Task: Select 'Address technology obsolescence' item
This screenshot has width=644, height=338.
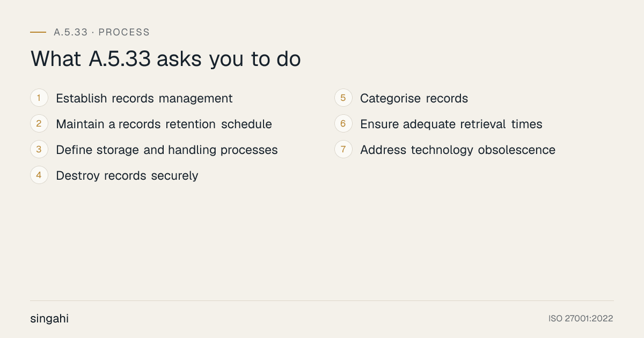Action: (458, 150)
